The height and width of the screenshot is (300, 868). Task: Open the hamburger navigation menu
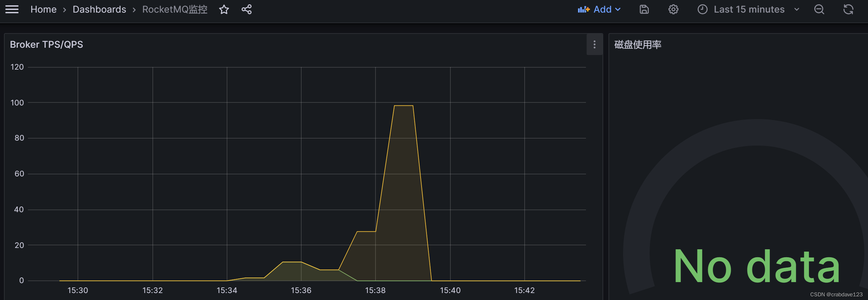coord(12,9)
